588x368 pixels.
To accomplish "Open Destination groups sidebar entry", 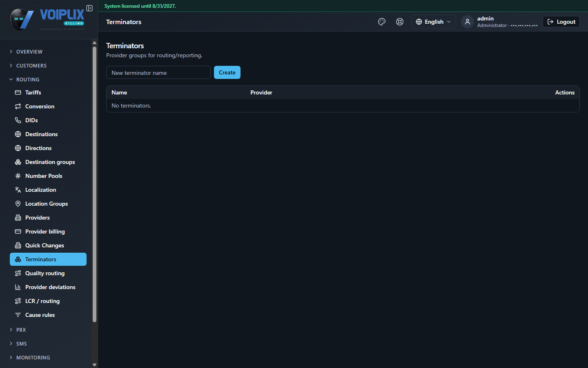I will tap(48, 162).
